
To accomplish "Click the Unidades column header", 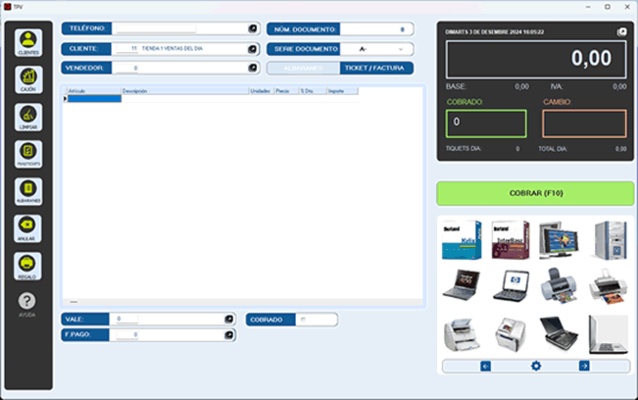I will pos(261,91).
